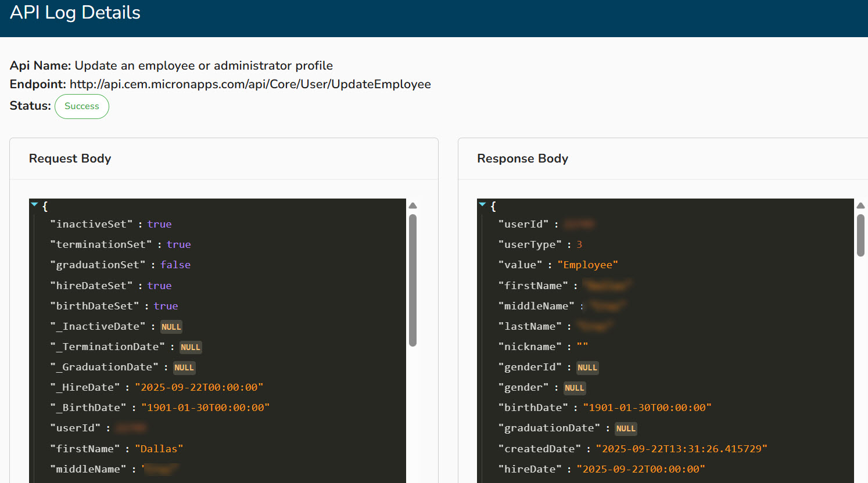Toggle the inactiveSet true value

159,224
